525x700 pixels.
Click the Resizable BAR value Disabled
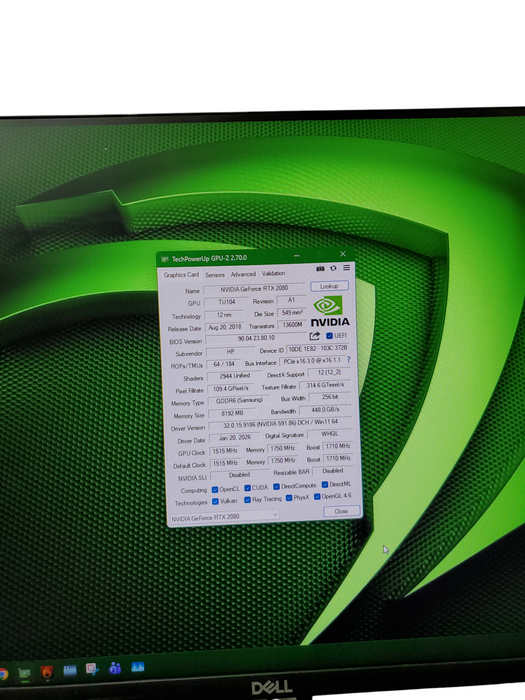pos(333,471)
